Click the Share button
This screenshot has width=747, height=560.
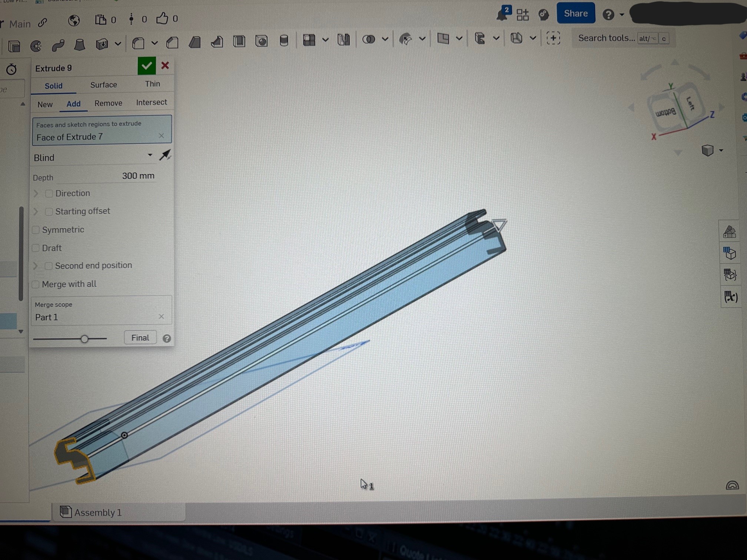tap(575, 14)
